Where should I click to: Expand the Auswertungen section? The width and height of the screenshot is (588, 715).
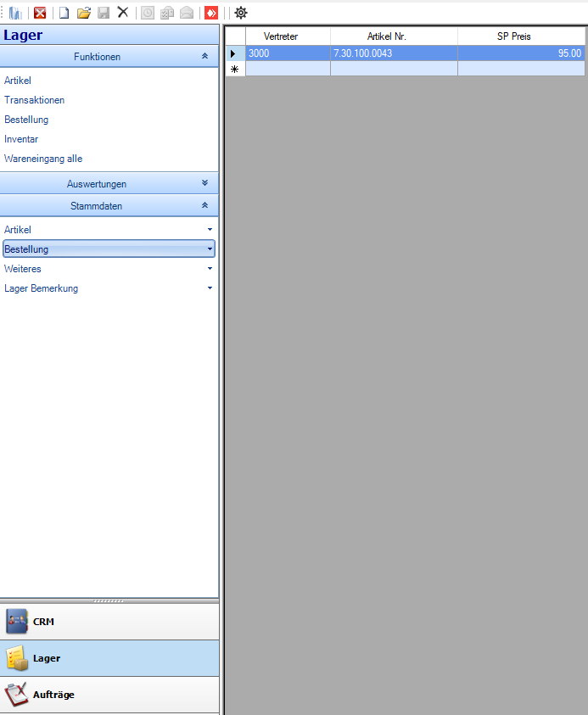click(x=204, y=183)
